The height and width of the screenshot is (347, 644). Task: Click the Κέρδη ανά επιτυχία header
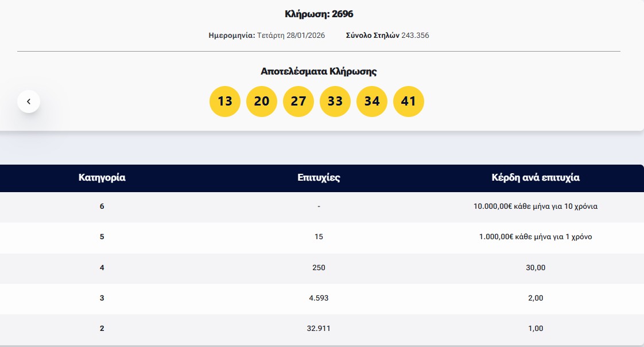point(536,178)
